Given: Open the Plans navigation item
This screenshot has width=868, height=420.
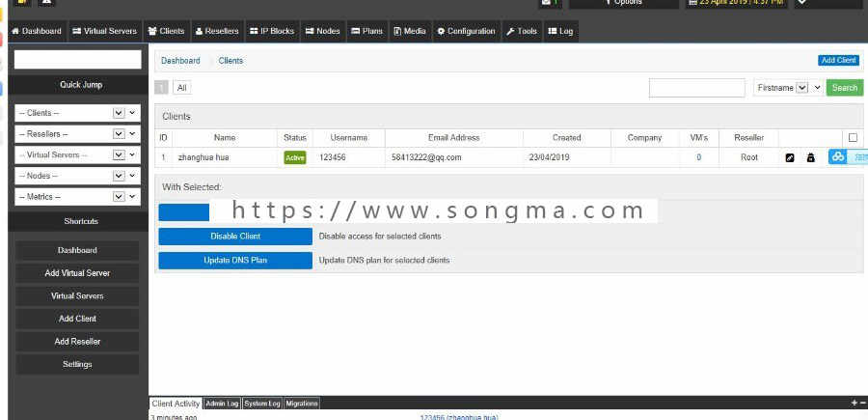Looking at the screenshot, I should 367,31.
